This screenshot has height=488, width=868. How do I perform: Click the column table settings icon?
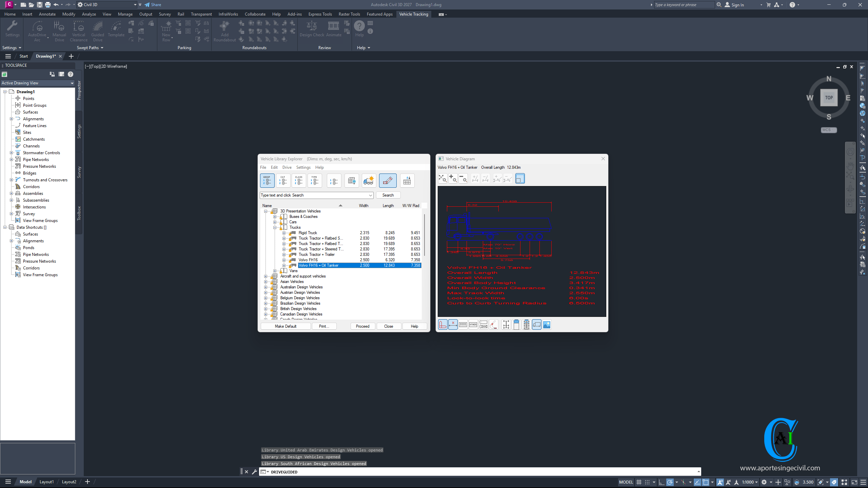coord(407,181)
